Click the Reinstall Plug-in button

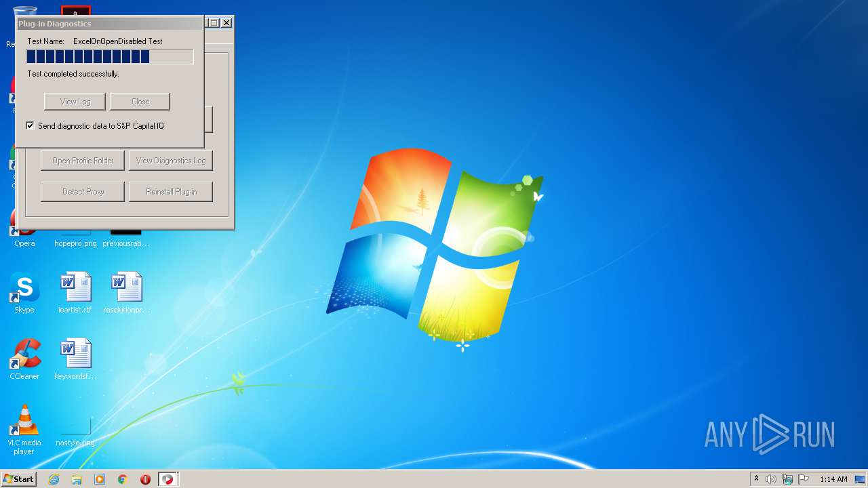pyautogui.click(x=171, y=192)
